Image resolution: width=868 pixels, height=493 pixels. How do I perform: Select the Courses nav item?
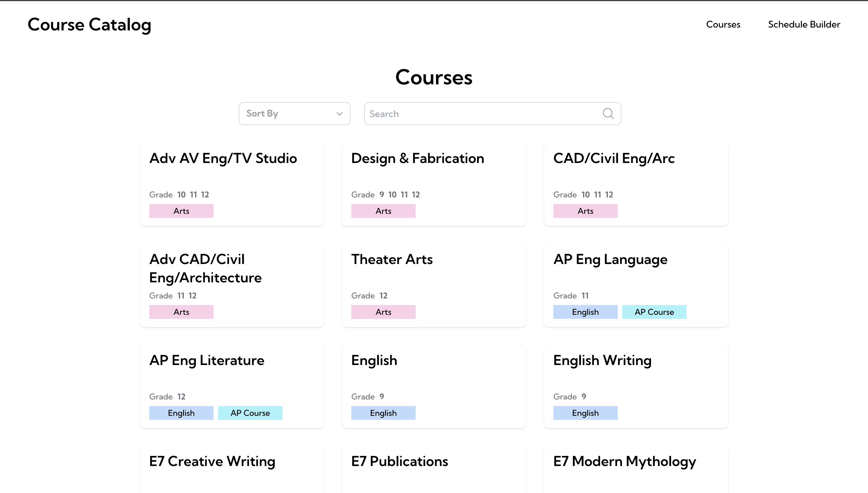click(723, 24)
